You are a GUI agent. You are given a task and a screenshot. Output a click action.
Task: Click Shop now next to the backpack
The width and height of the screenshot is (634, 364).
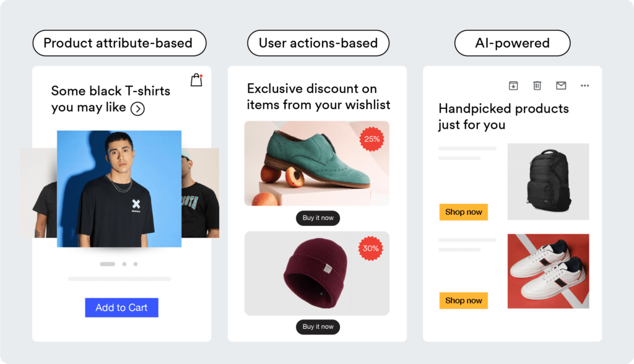click(463, 212)
